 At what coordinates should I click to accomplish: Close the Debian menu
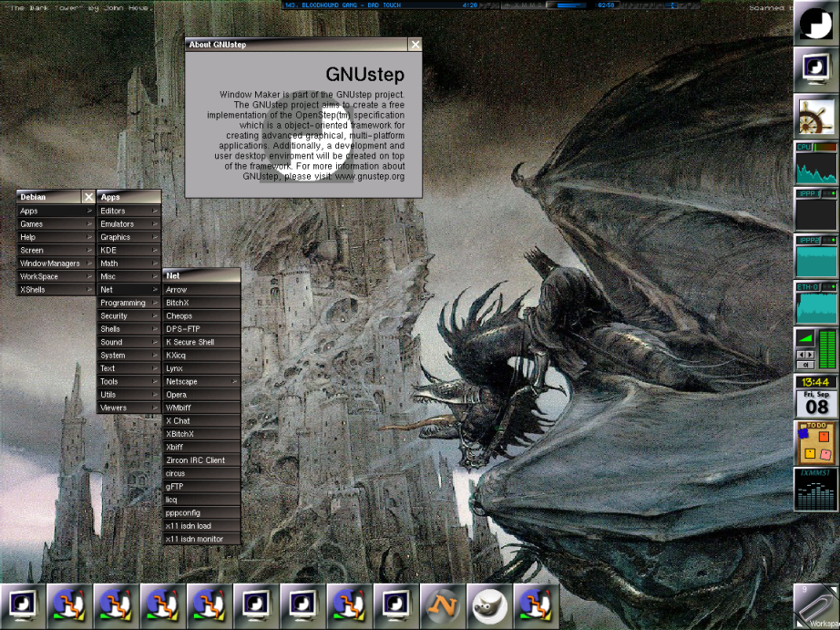(89, 197)
